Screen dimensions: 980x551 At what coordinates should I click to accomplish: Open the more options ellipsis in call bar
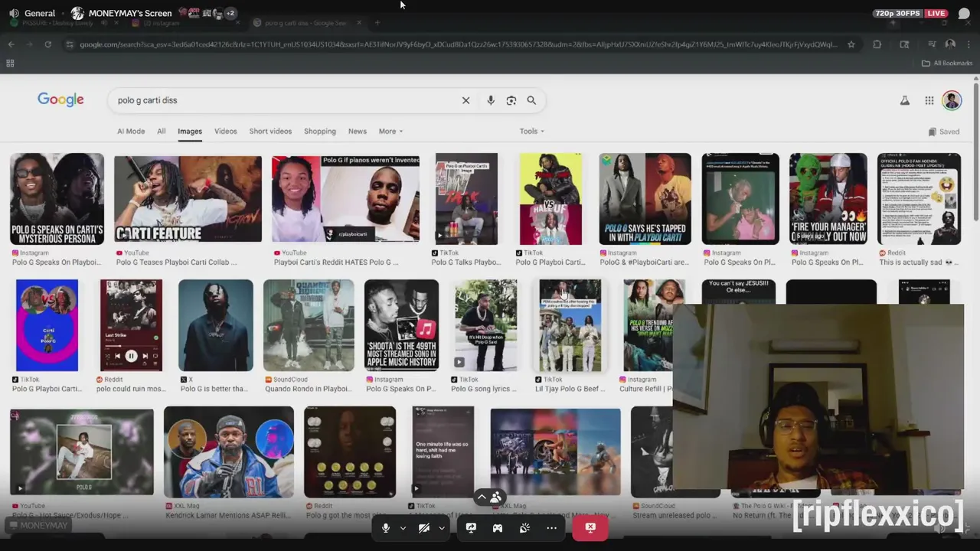click(x=551, y=528)
